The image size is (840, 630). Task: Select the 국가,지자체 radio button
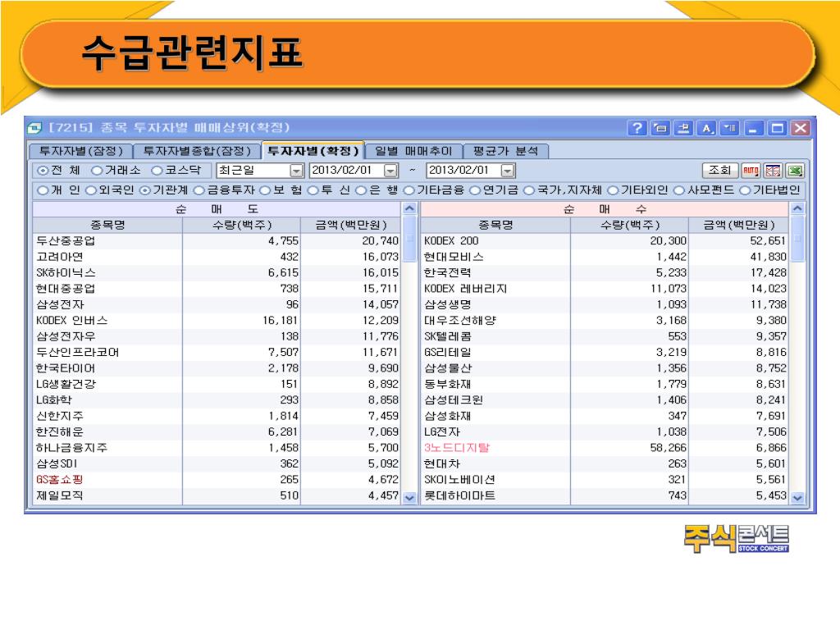529,190
